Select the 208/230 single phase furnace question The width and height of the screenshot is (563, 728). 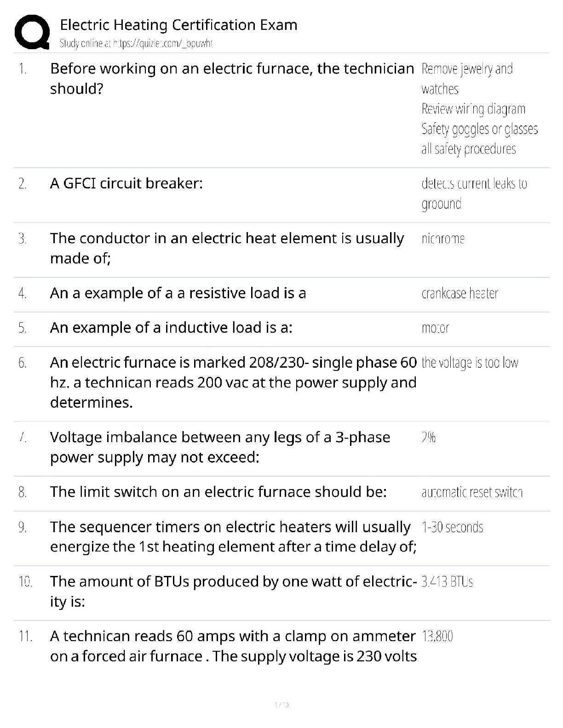(233, 382)
